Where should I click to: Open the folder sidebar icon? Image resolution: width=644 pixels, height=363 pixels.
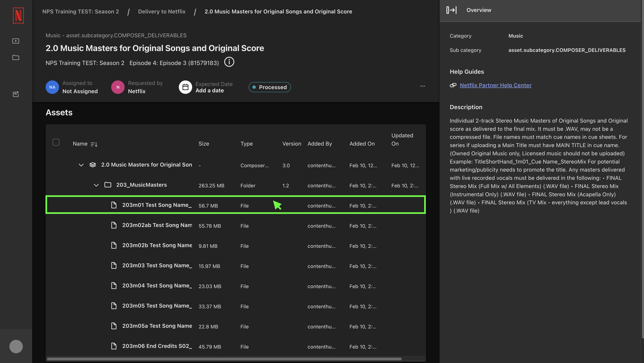(16, 57)
